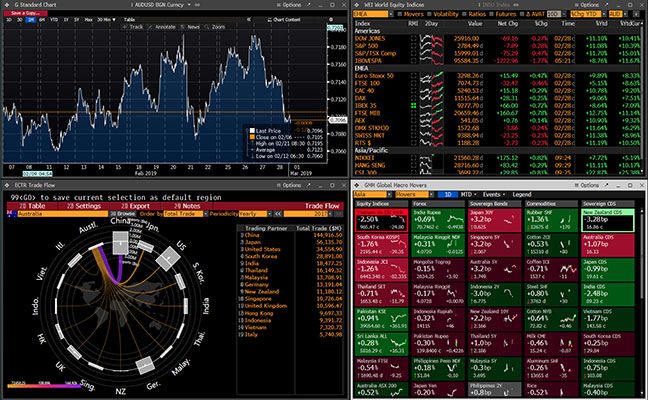Click link icon beside AUDUSD security
Viewport: 648px width, 400px height.
click(x=197, y=5)
